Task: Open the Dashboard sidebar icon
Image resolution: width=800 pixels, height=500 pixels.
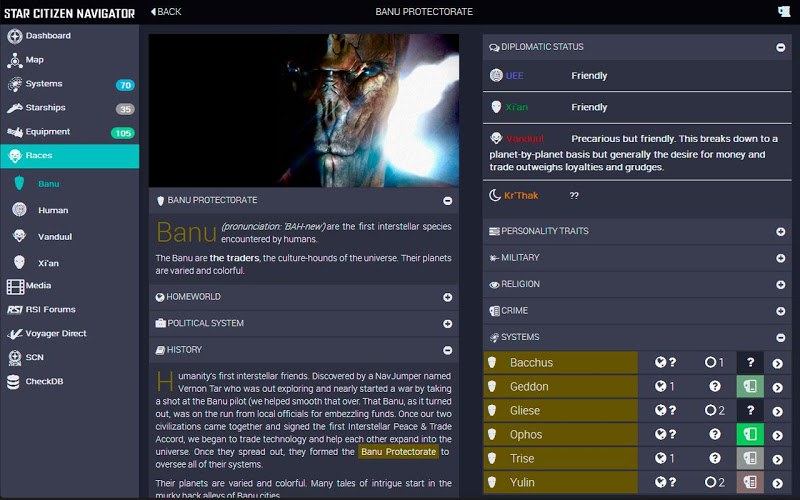Action: coord(15,36)
